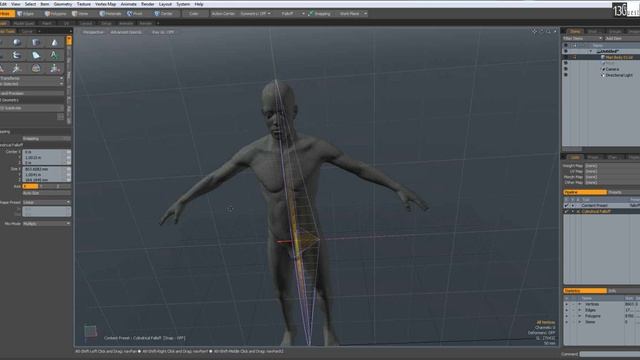Click the Auto Size button
The image size is (640, 360).
pos(46,193)
